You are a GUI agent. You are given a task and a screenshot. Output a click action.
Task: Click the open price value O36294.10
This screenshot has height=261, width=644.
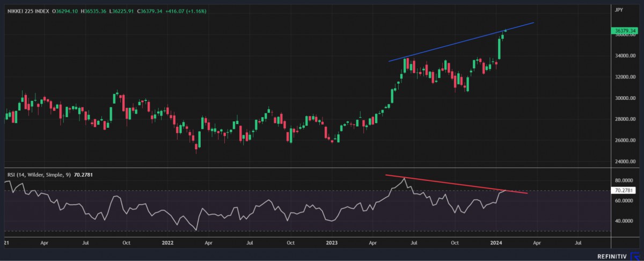65,11
